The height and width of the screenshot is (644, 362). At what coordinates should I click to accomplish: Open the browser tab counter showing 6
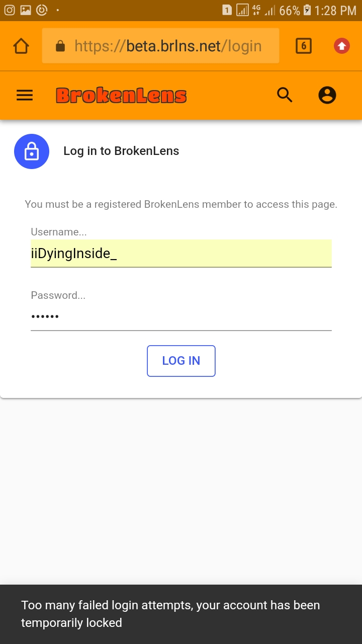point(304,46)
